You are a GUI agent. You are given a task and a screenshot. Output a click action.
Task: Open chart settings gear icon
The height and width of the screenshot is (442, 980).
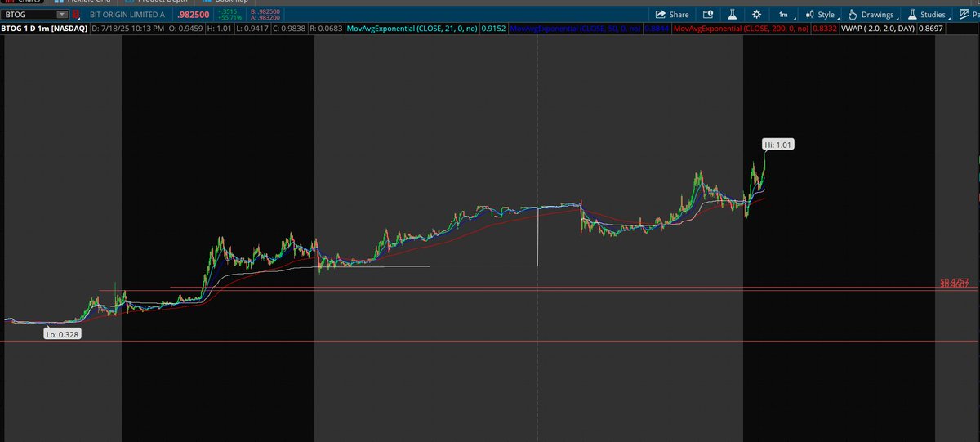tap(757, 15)
